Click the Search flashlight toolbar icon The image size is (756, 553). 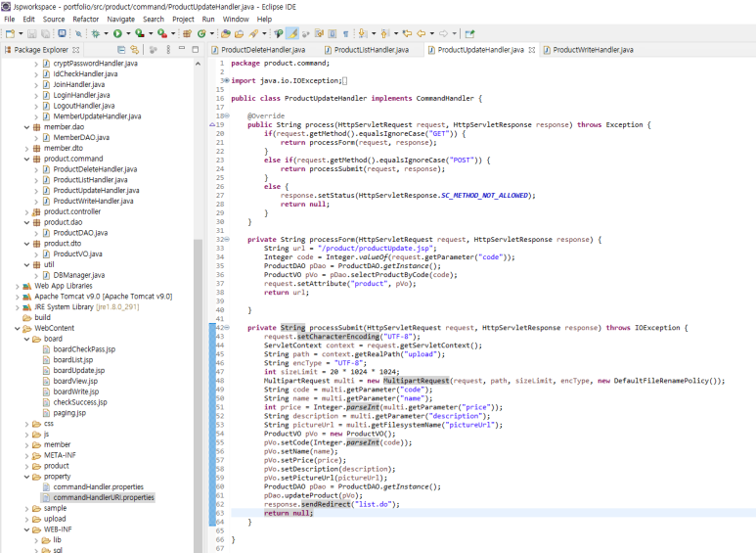[x=253, y=34]
